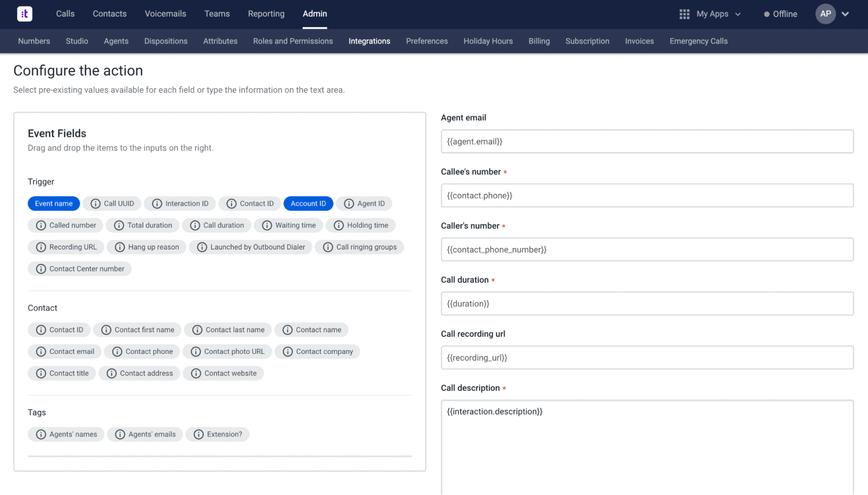Select the Contact company chip
This screenshot has height=495, width=868.
[317, 352]
